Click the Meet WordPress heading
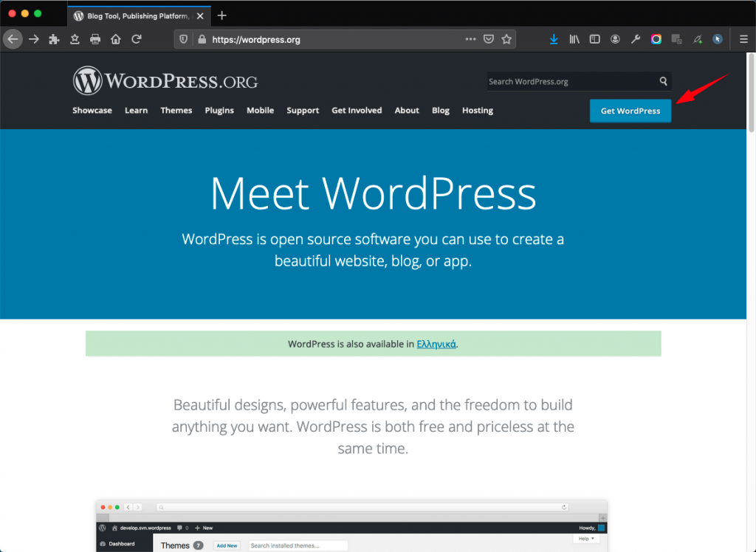 pyautogui.click(x=373, y=194)
